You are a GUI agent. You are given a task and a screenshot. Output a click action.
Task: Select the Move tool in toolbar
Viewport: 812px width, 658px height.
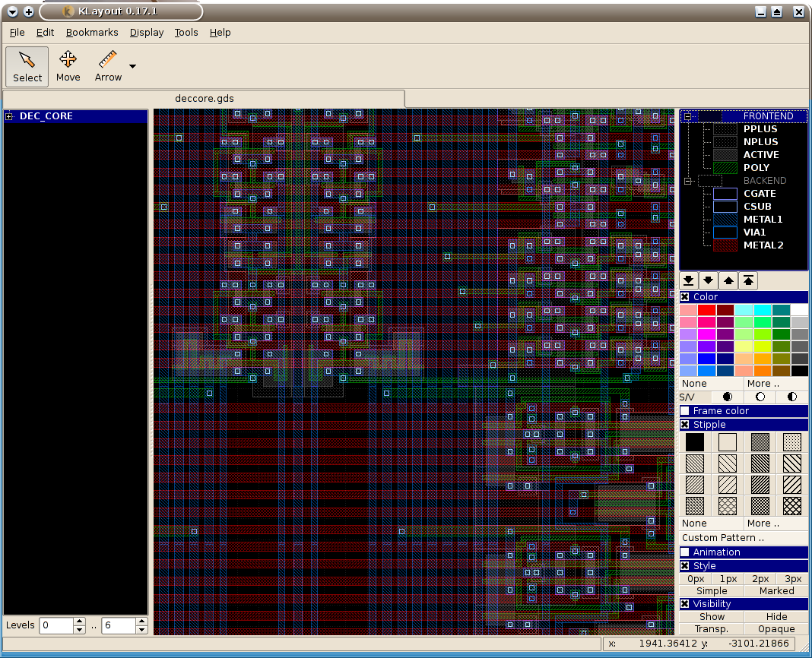[68, 66]
